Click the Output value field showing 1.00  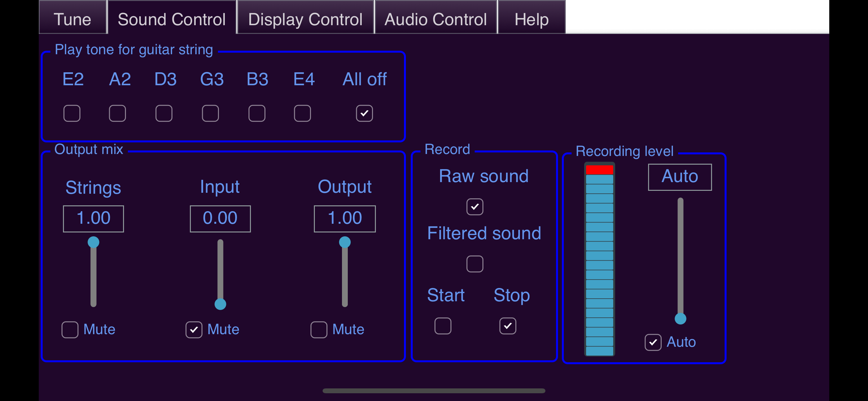click(345, 218)
